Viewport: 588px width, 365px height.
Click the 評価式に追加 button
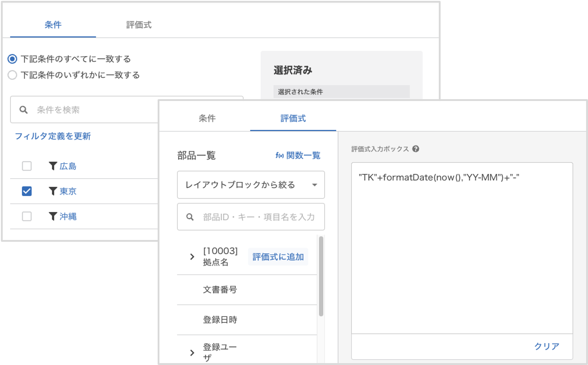tap(278, 257)
